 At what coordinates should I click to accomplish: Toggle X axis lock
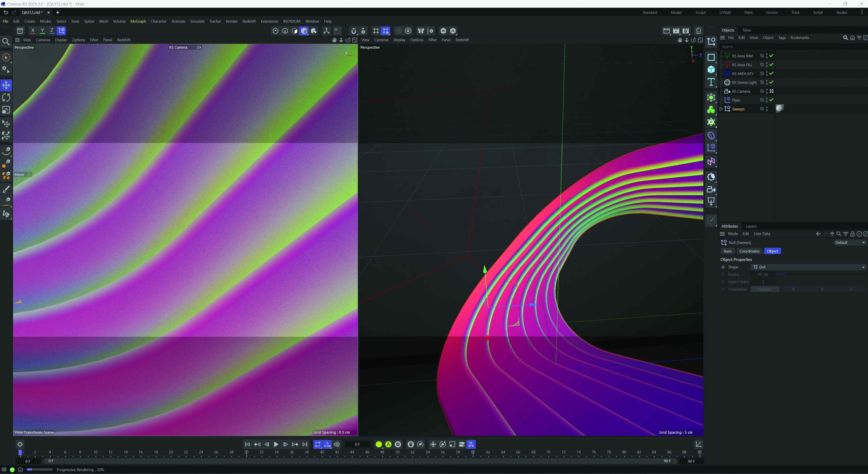pyautogui.click(x=33, y=31)
